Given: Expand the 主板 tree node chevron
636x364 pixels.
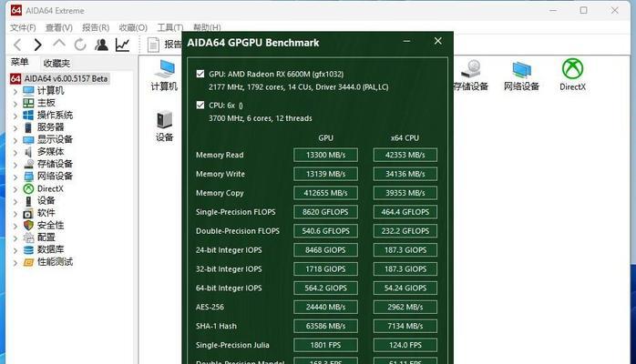Looking at the screenshot, I should (x=15, y=104).
